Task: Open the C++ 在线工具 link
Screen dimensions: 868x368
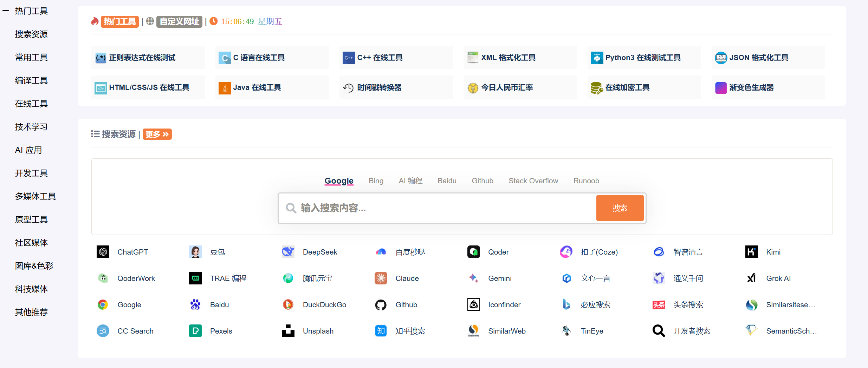Action: (396, 57)
